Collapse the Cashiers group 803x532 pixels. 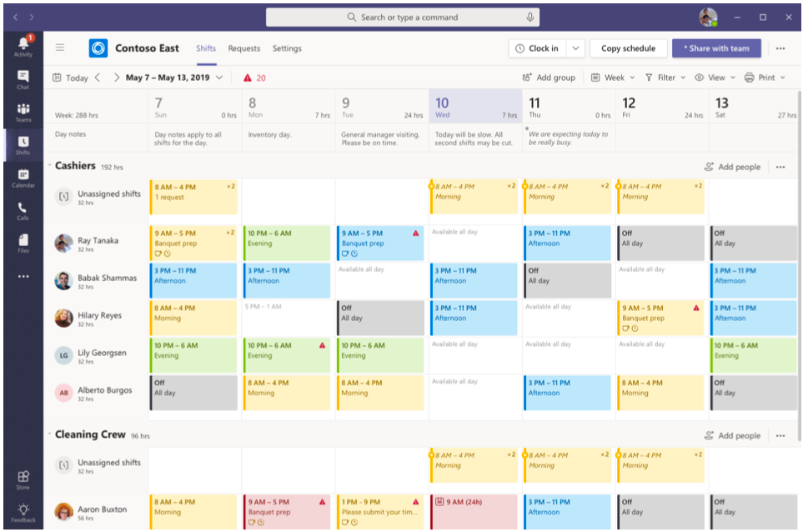click(50, 165)
